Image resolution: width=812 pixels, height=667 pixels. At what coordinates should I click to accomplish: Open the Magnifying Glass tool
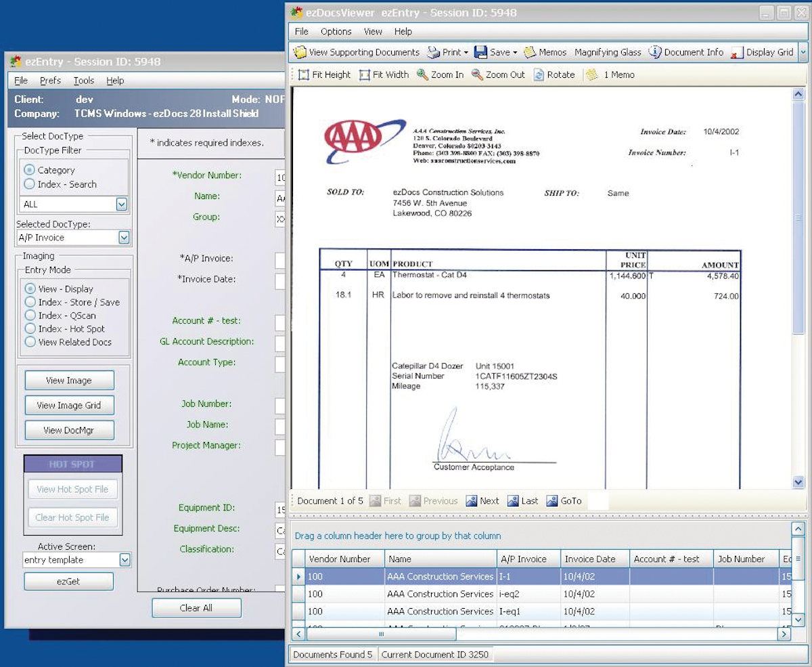[607, 52]
